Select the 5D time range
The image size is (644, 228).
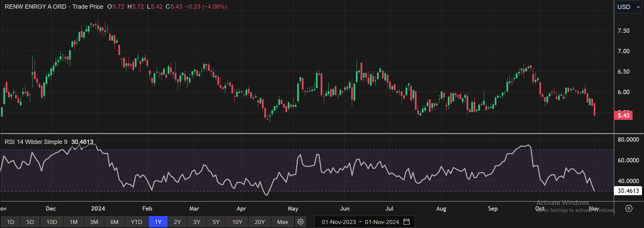(30, 222)
